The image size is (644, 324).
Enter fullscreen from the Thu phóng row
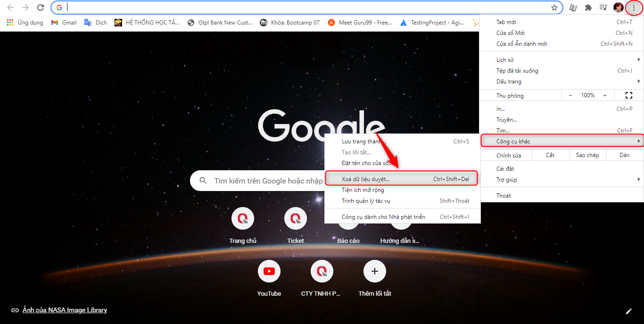pyautogui.click(x=628, y=95)
